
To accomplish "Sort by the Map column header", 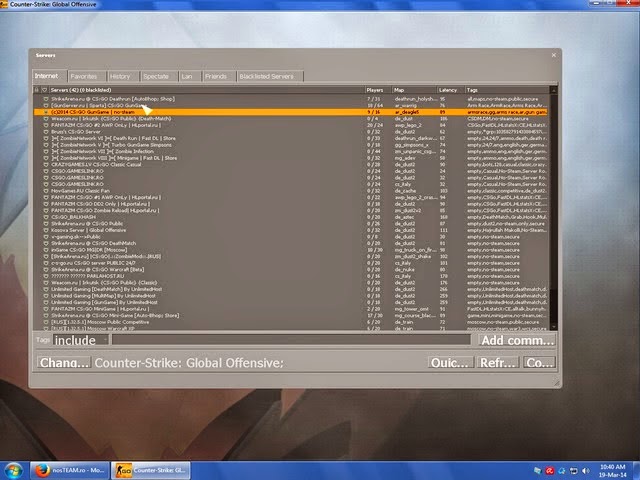I will 414,90.
